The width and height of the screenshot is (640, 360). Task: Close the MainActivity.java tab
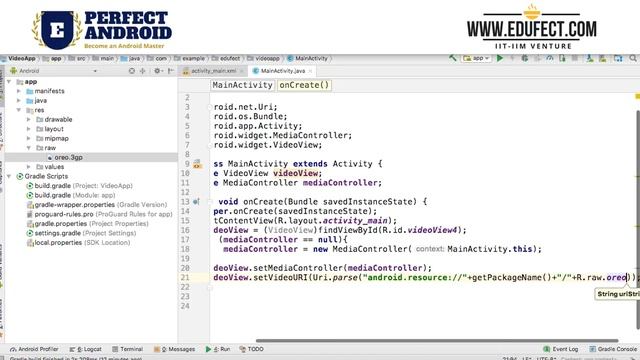(310, 71)
